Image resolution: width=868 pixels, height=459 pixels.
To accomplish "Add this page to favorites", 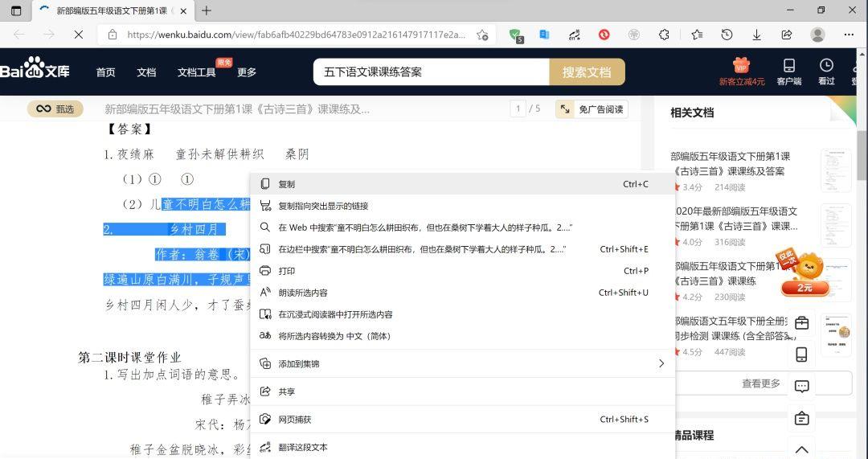I will 482,35.
